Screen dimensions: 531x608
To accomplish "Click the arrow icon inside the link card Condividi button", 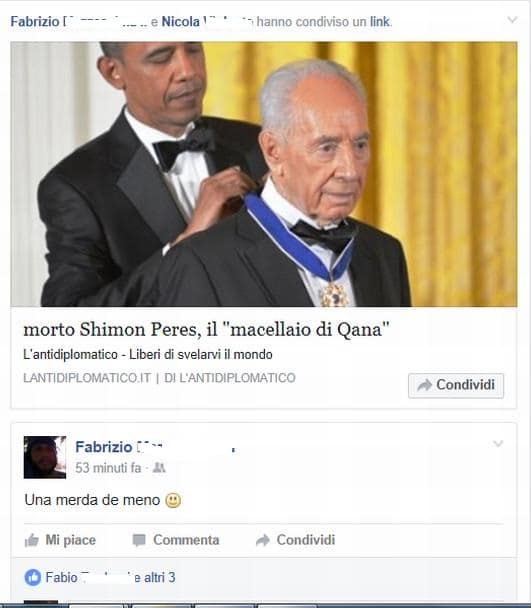I will [x=424, y=385].
